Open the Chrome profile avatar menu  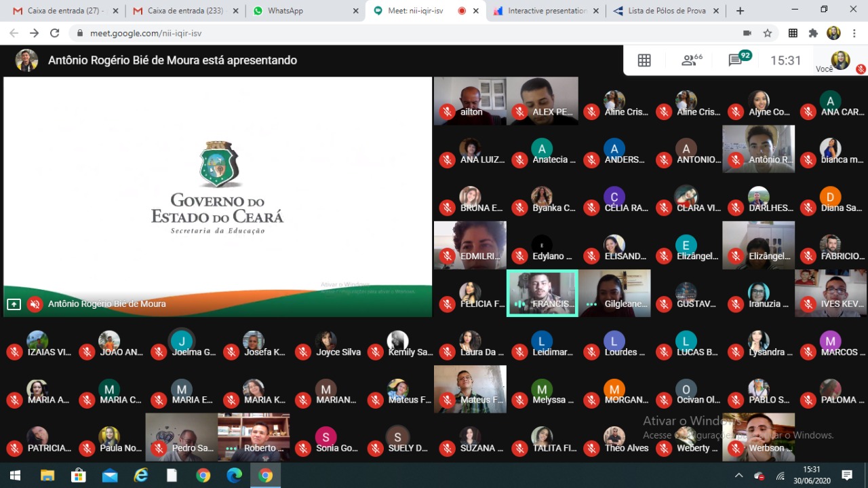(833, 33)
